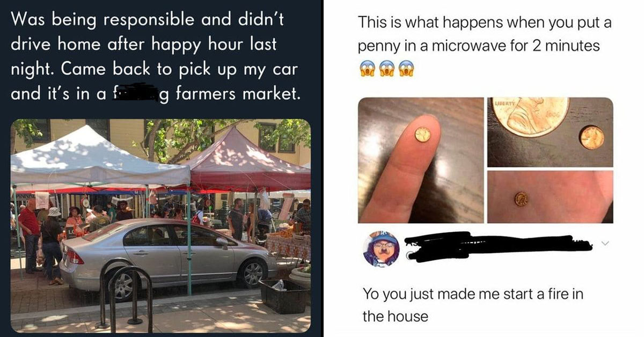
Task: Open the tiny penny in palm photo
Action: (550, 197)
